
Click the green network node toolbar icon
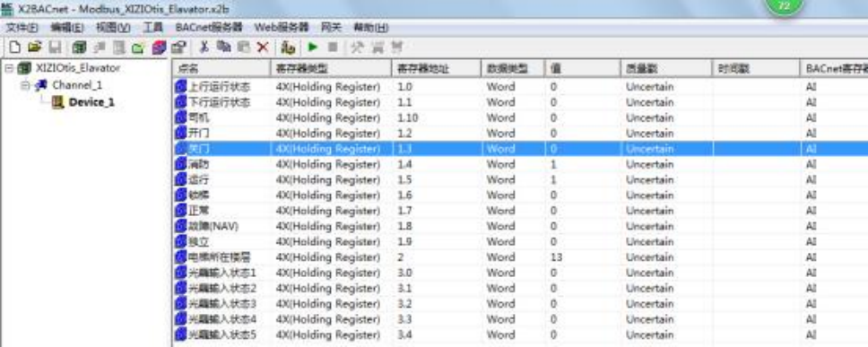[x=79, y=48]
